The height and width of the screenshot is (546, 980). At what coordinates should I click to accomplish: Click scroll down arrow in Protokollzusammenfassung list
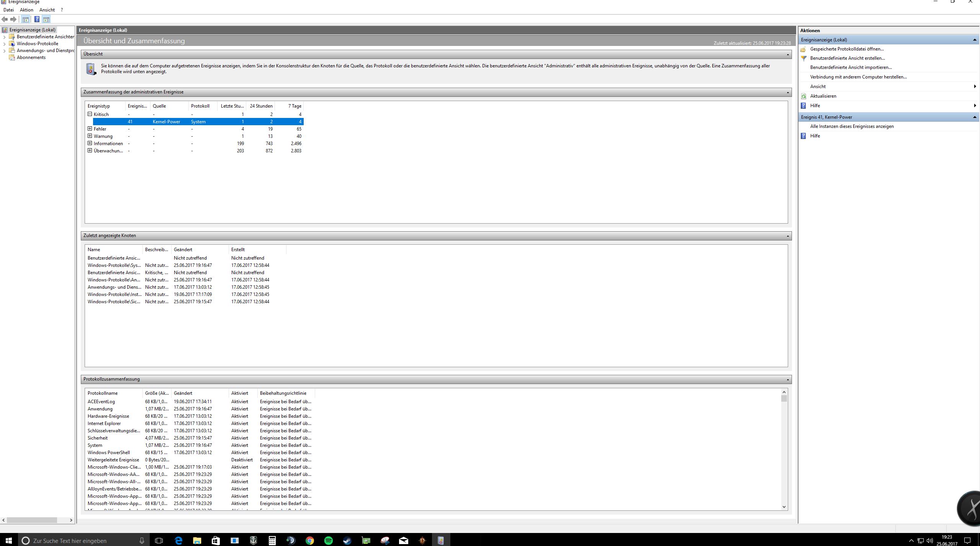coord(784,507)
